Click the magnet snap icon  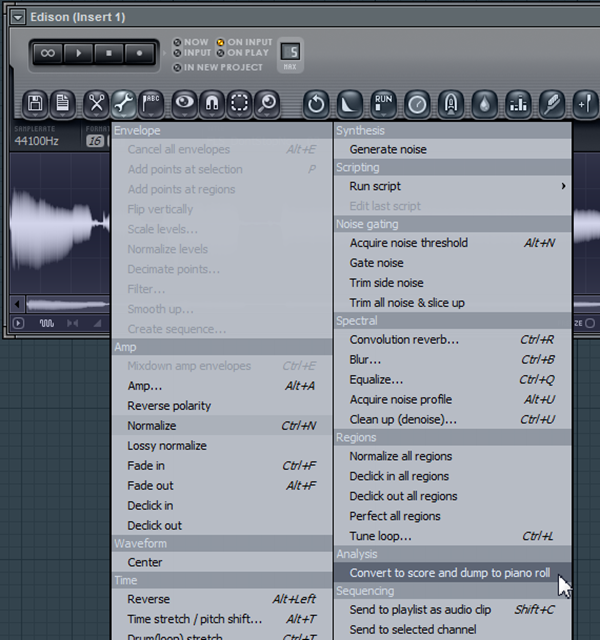pos(212,102)
